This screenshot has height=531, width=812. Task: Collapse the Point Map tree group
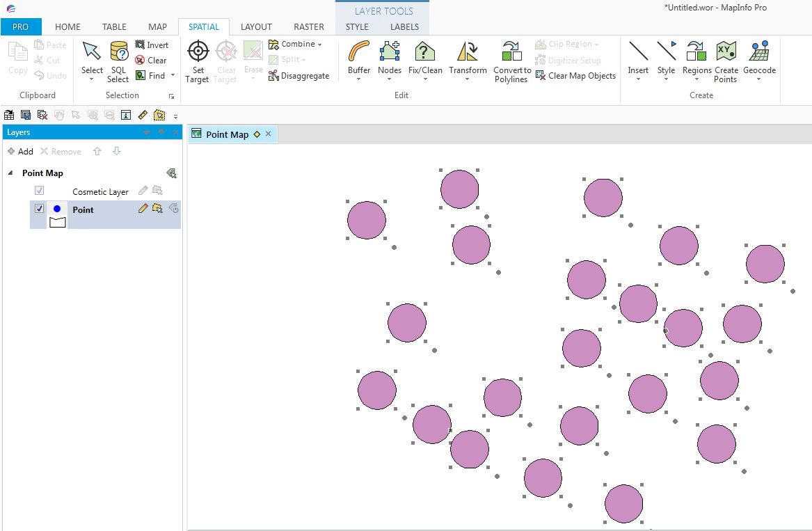pos(10,173)
